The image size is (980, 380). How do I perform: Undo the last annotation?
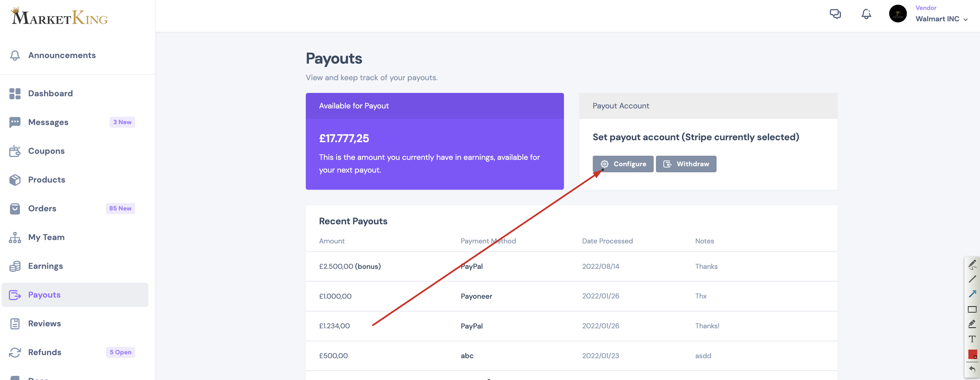click(972, 369)
